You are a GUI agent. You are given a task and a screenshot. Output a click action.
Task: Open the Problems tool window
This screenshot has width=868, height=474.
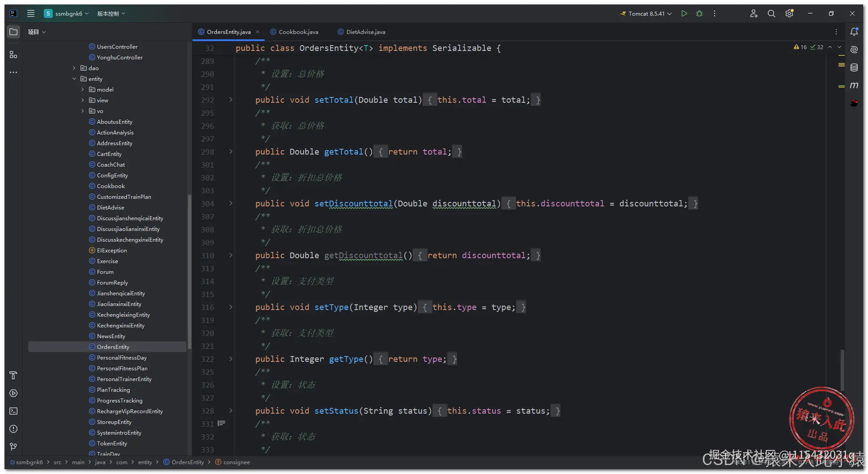click(x=13, y=429)
